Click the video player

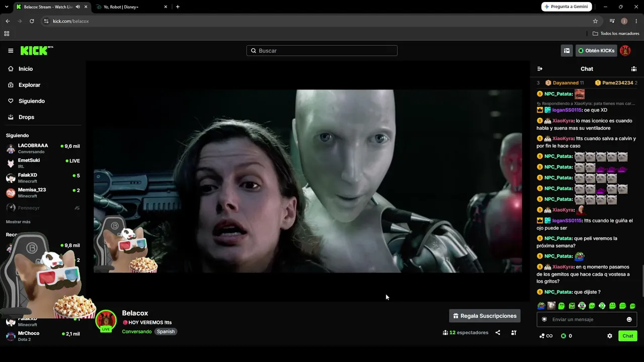click(x=308, y=181)
